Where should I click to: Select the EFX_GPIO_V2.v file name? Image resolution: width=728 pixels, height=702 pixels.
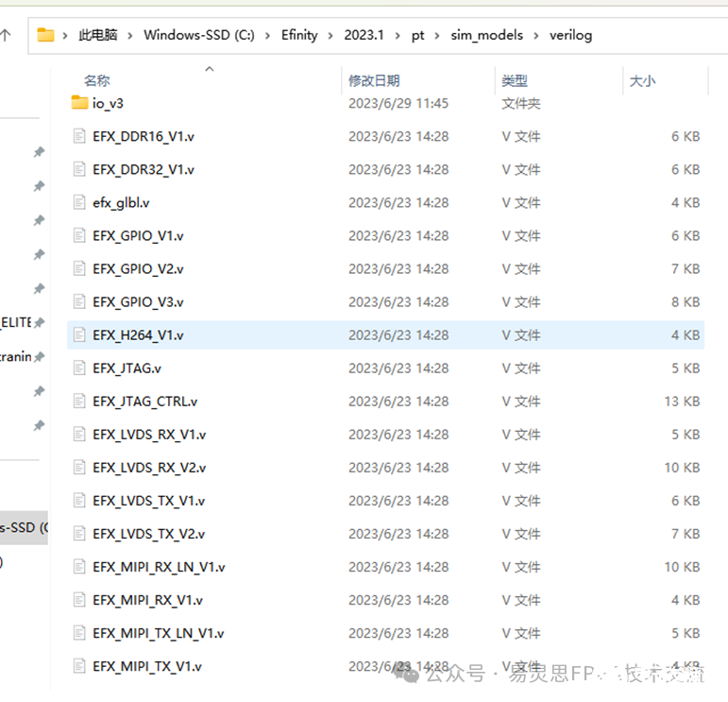click(138, 268)
